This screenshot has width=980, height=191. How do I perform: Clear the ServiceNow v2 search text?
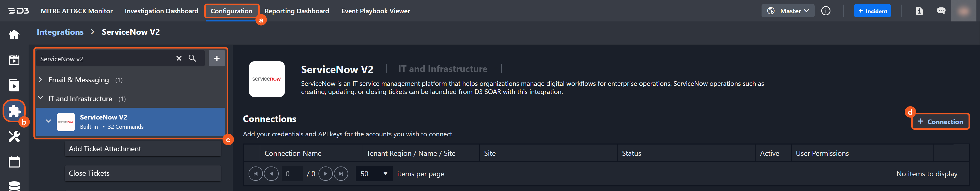179,58
